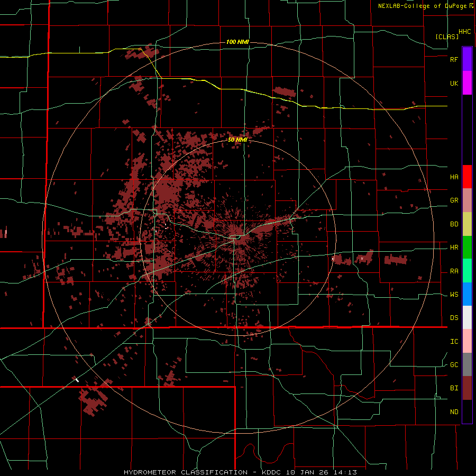Click the HA red color swatch
Viewport: 476px width, 476px height.
pos(467,177)
